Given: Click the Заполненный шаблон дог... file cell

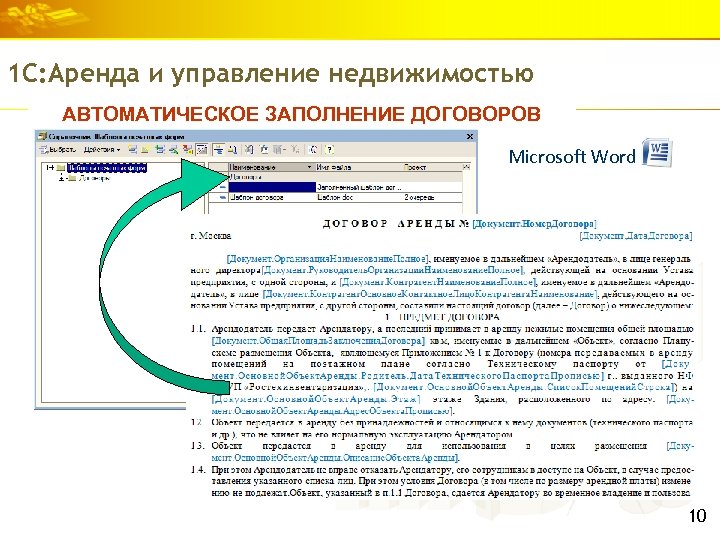Looking at the screenshot, I should 360,187.
